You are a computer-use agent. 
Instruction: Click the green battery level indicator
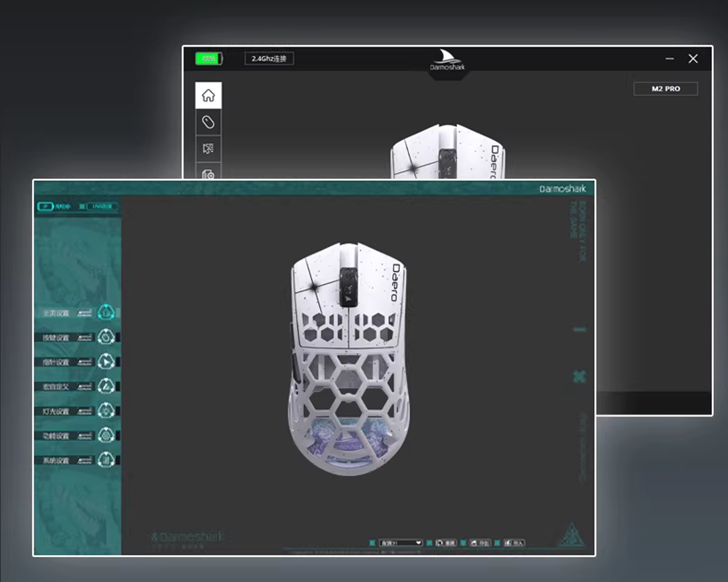coord(209,59)
